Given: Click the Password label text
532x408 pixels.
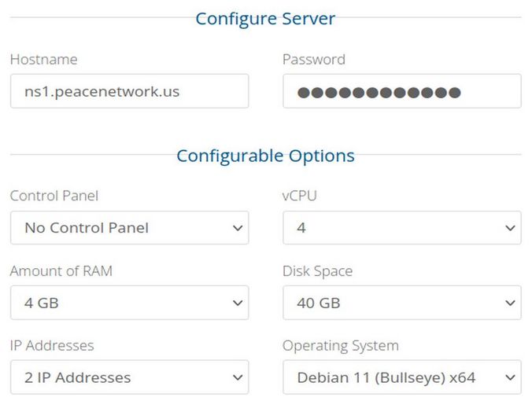Looking at the screenshot, I should (x=313, y=60).
